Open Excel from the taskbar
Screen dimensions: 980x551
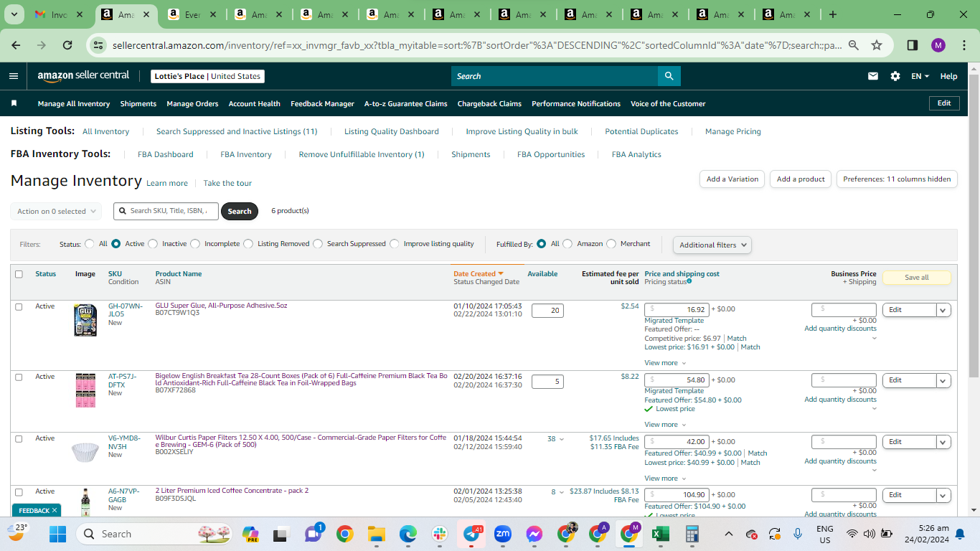[661, 534]
